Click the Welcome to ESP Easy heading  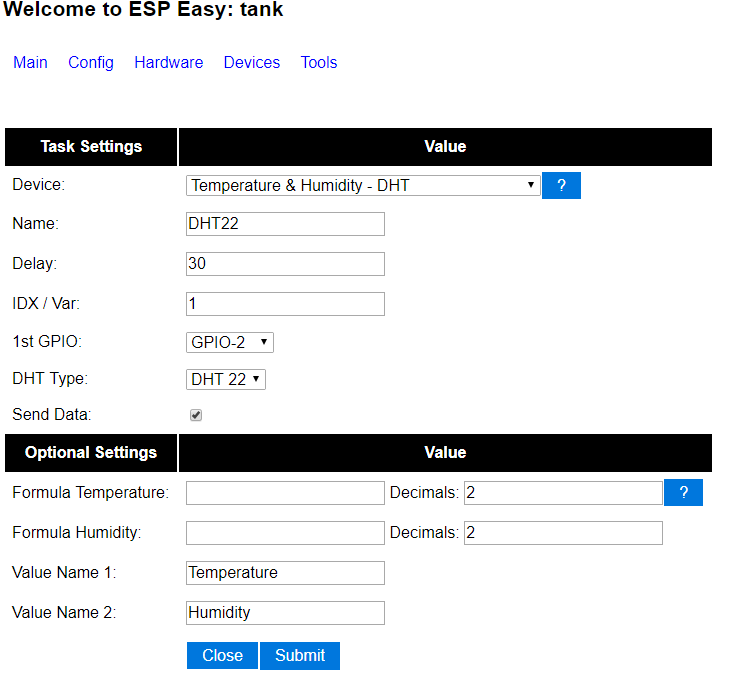pyautogui.click(x=143, y=9)
